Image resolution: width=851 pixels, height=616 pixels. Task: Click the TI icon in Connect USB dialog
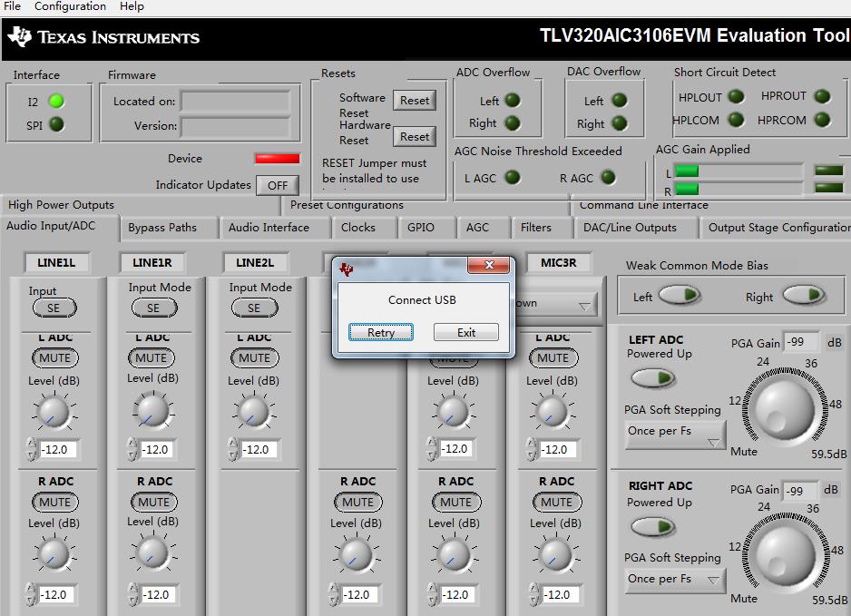coord(347,269)
